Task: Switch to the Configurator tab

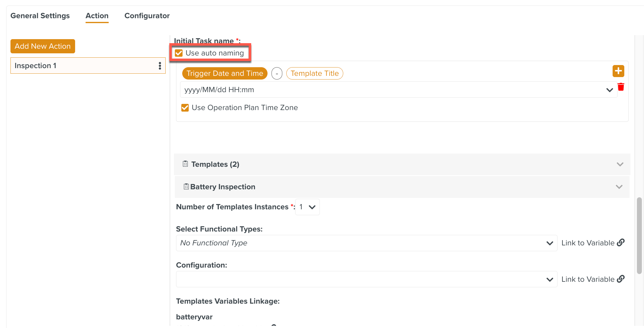Action: point(147,16)
